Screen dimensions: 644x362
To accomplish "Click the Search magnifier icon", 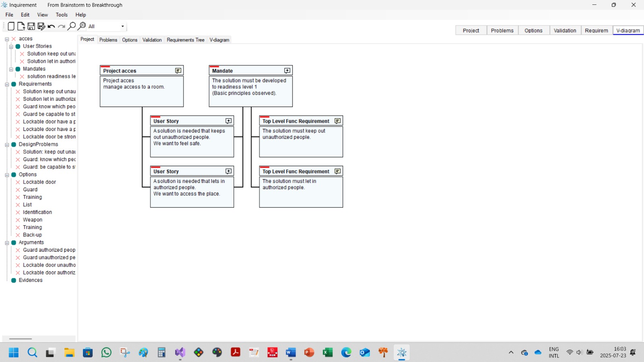I will coord(71,26).
